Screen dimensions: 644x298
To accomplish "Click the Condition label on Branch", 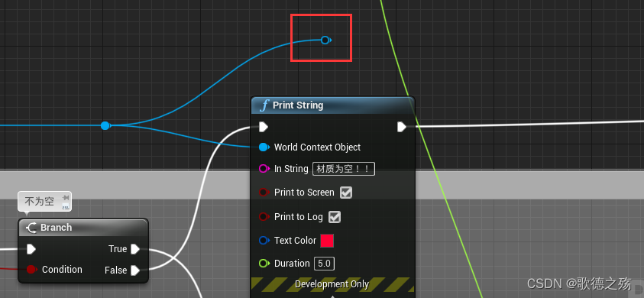I will click(62, 269).
